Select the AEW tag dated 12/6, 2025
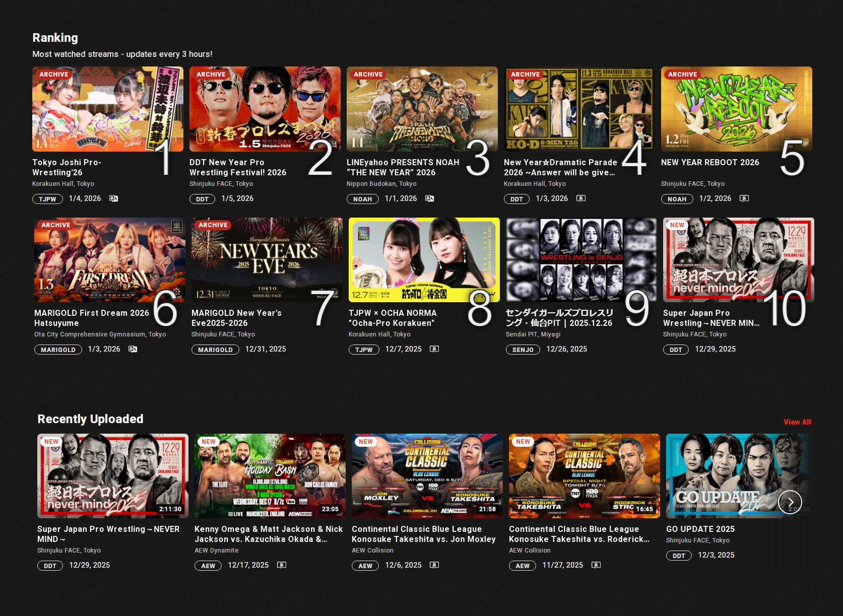The height and width of the screenshot is (616, 843). 365,566
